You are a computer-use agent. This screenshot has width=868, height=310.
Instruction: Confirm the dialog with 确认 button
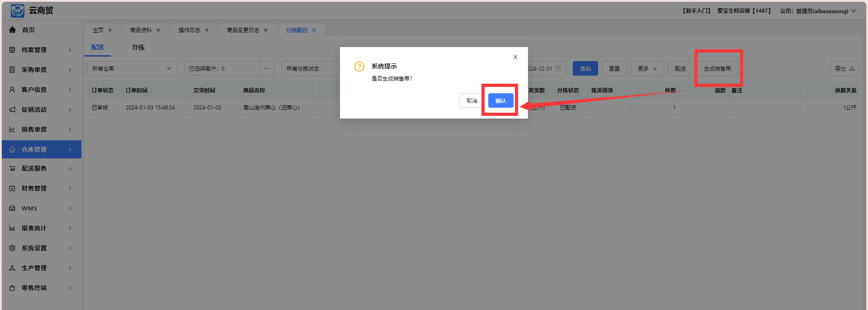pos(500,100)
